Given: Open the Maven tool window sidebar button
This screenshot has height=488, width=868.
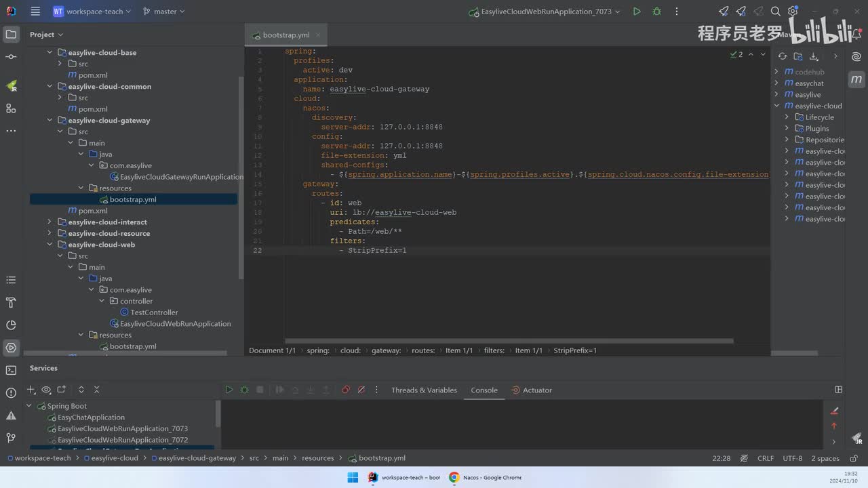Looking at the screenshot, I should (856, 80).
